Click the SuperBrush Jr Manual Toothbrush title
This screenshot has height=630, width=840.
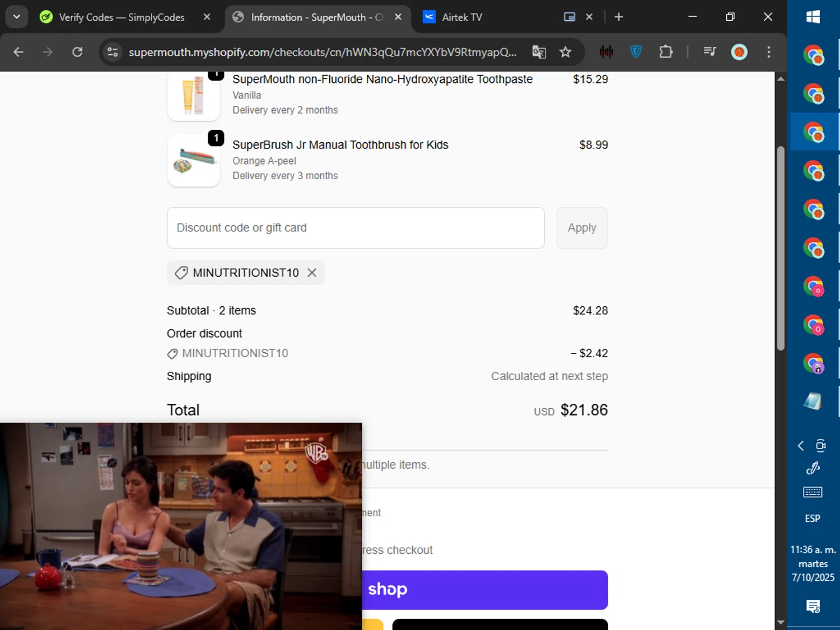tap(340, 144)
